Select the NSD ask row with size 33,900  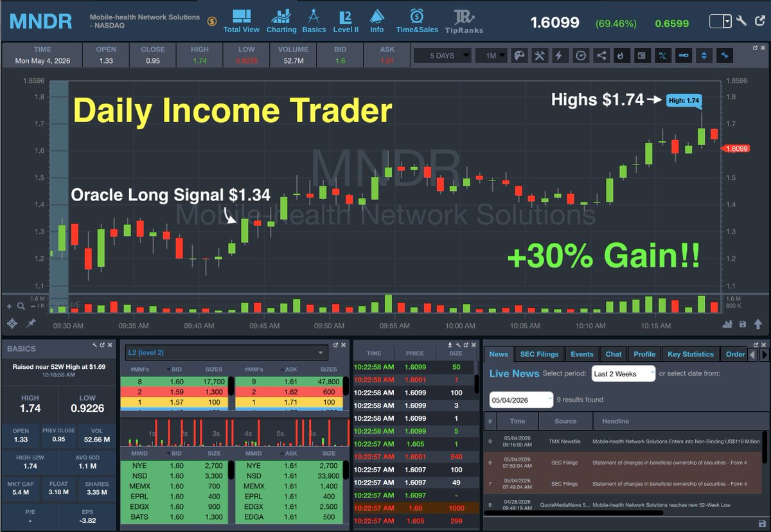coord(290,477)
